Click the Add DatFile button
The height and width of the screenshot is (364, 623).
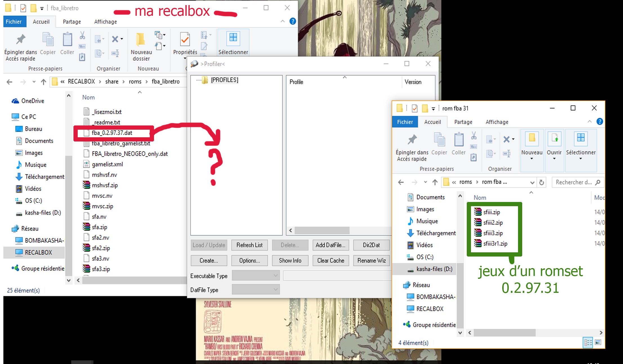pyautogui.click(x=331, y=245)
